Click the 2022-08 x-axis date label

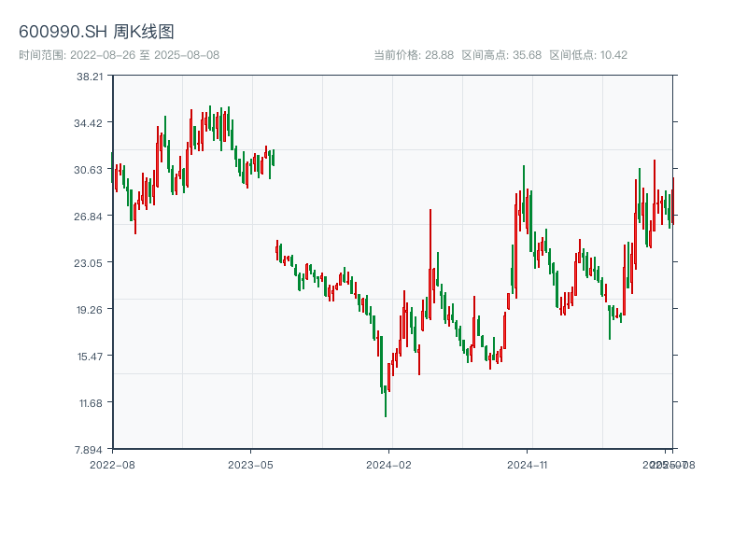point(112,464)
